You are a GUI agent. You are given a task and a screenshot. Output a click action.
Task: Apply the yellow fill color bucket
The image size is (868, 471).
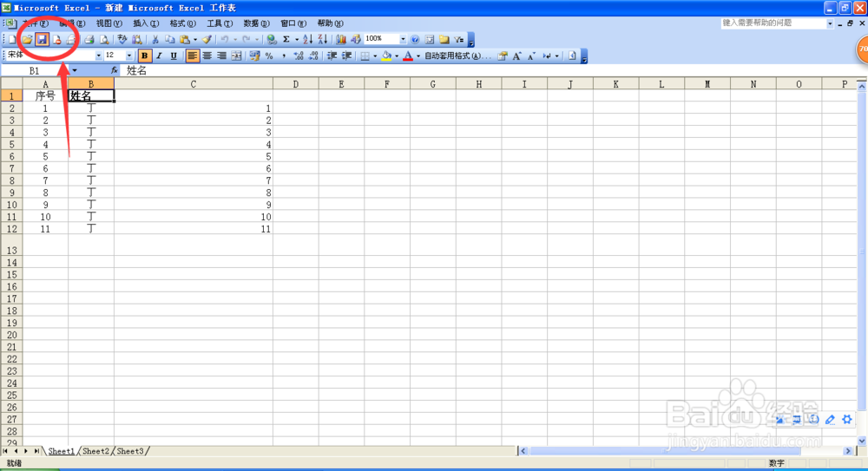pos(387,56)
